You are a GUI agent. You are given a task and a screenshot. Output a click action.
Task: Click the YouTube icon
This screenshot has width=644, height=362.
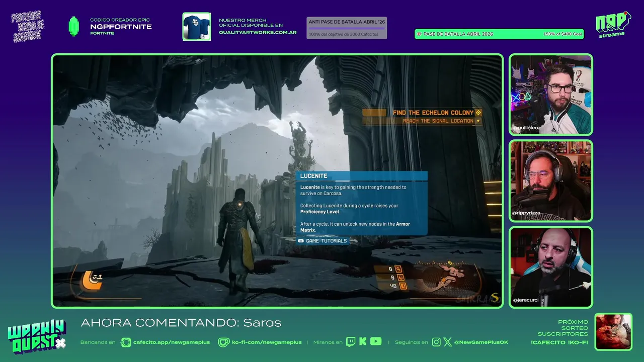376,341
